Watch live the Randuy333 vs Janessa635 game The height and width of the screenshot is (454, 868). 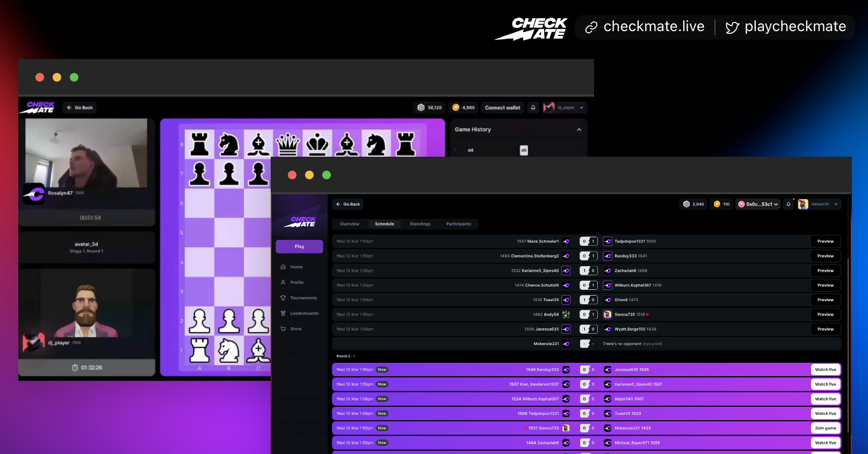826,370
